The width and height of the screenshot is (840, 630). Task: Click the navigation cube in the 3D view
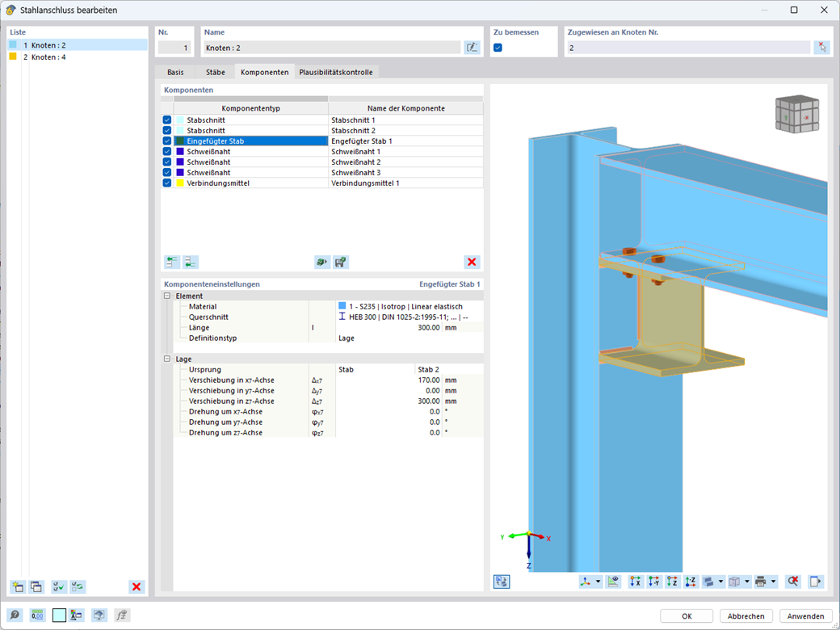click(797, 114)
